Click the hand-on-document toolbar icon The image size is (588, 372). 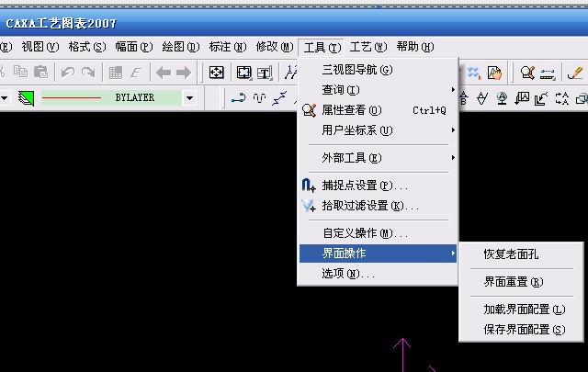tap(494, 73)
